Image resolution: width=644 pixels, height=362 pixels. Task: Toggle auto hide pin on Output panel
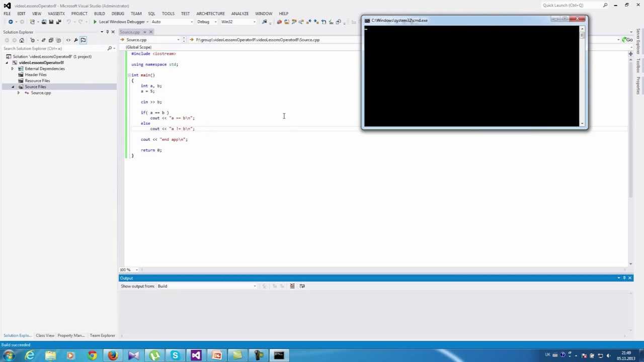tap(624, 278)
